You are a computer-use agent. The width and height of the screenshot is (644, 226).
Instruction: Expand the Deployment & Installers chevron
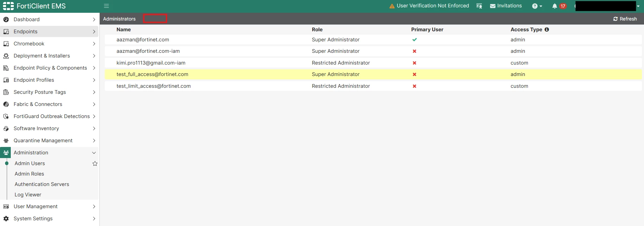[94, 56]
